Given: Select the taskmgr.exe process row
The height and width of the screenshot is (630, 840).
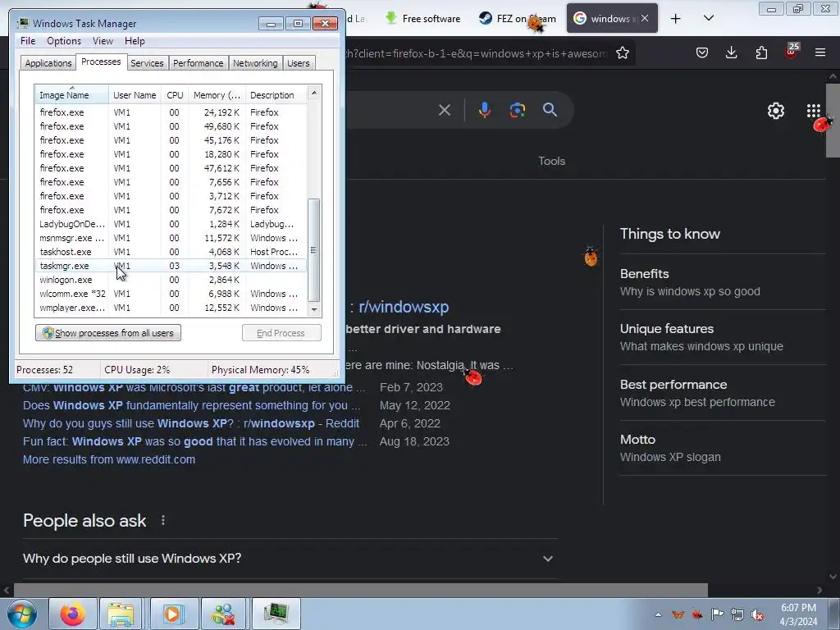Looking at the screenshot, I should (171, 266).
